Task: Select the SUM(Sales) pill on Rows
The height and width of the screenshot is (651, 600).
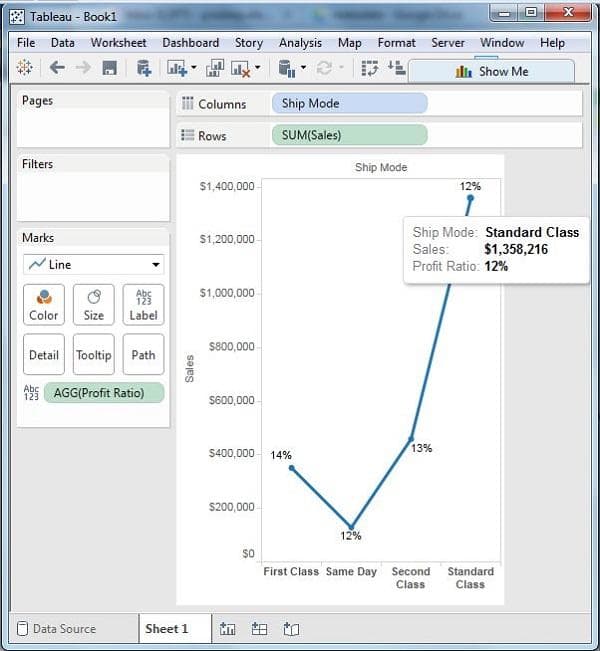Action: click(348, 135)
